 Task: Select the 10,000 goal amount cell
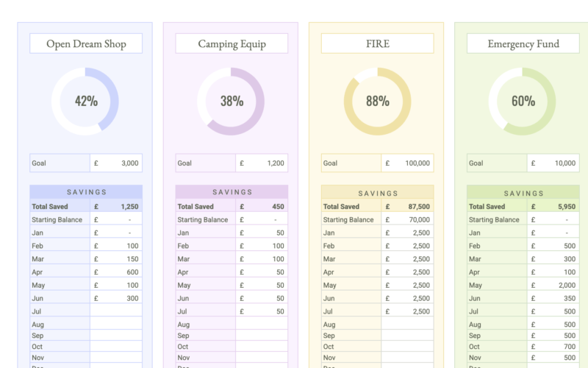[x=553, y=163]
